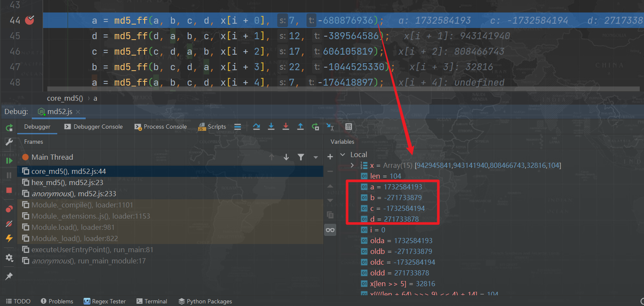This screenshot has width=644, height=306.
Task: Click the Step Over debugger icon
Action: tap(257, 127)
